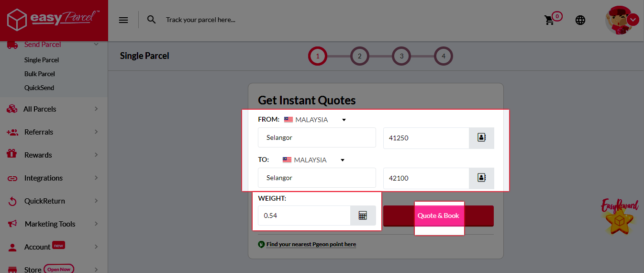Open the FROM country dropdown
644x273 pixels.
tap(314, 120)
